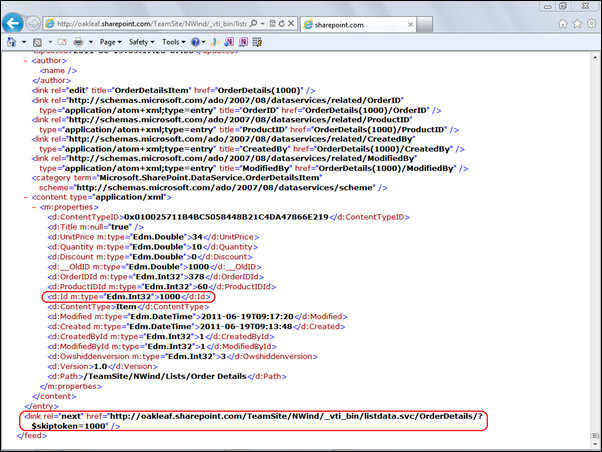Click the $skiptoken=1000 text
Image resolution: width=602 pixels, height=452 pixels.
tap(69, 426)
